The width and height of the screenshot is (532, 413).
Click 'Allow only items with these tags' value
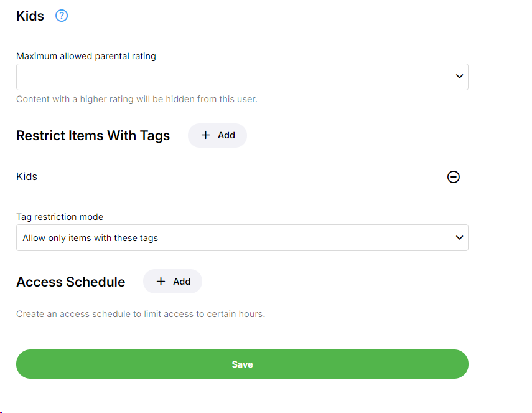90,238
